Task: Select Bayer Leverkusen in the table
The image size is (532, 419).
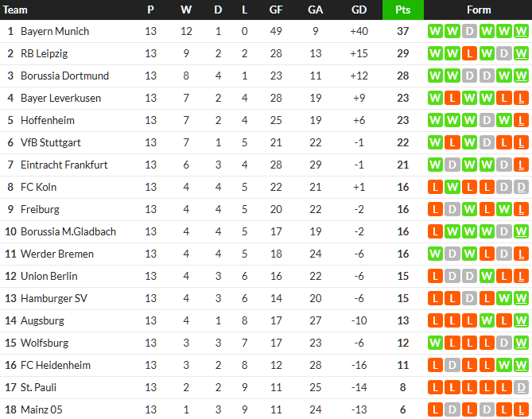Action: click(x=59, y=99)
